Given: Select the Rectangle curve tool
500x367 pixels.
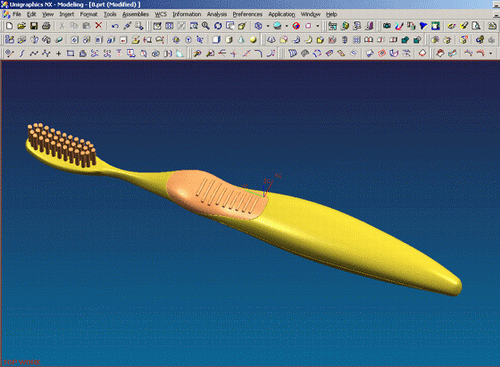Looking at the screenshot, I should 70,53.
